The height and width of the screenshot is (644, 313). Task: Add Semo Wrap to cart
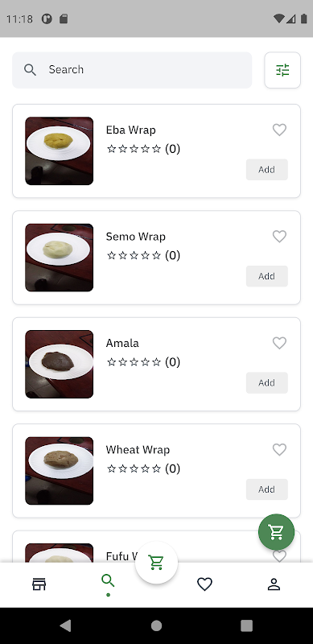tap(266, 276)
